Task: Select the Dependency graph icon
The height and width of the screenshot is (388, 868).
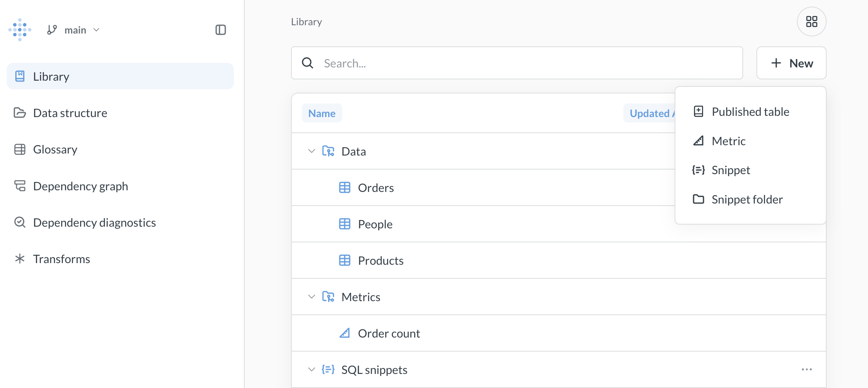Action: [19, 186]
